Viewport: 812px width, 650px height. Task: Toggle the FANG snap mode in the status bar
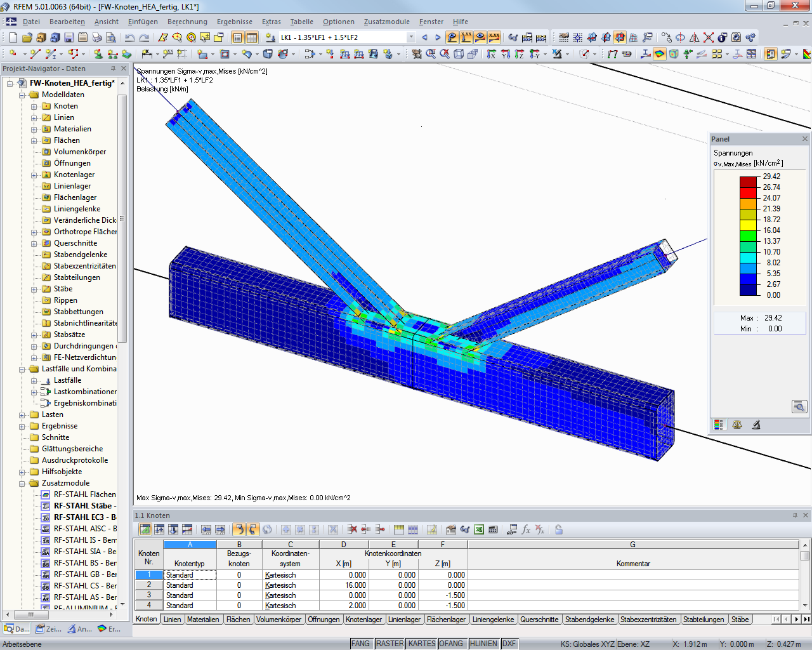tap(360, 643)
